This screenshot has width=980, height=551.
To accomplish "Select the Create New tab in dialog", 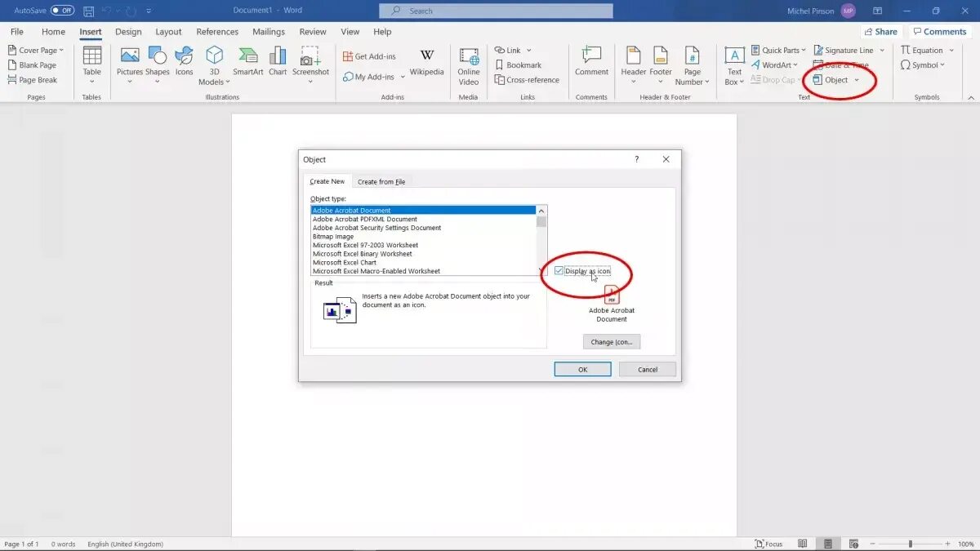I will tap(327, 181).
